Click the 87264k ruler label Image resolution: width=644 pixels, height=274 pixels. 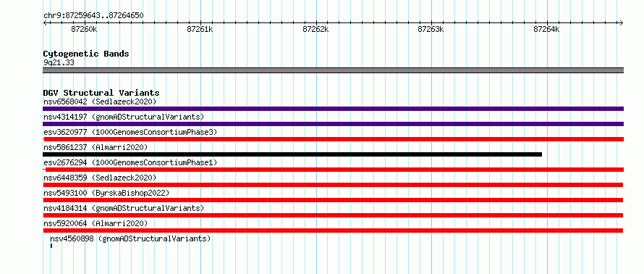546,29
